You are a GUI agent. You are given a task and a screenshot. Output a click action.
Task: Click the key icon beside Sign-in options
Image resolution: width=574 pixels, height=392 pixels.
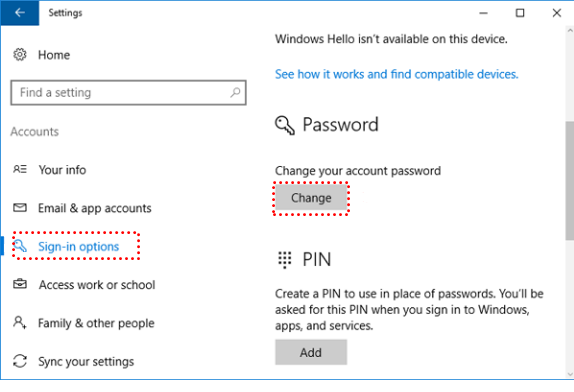tap(20, 246)
